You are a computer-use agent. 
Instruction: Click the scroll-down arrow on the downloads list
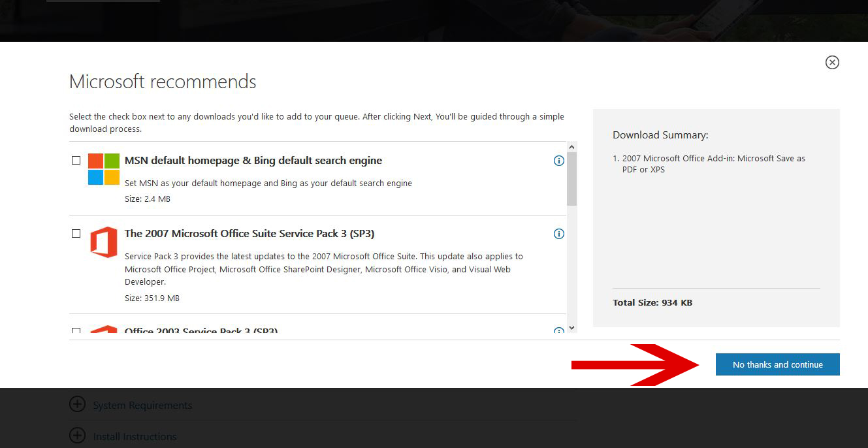(571, 327)
